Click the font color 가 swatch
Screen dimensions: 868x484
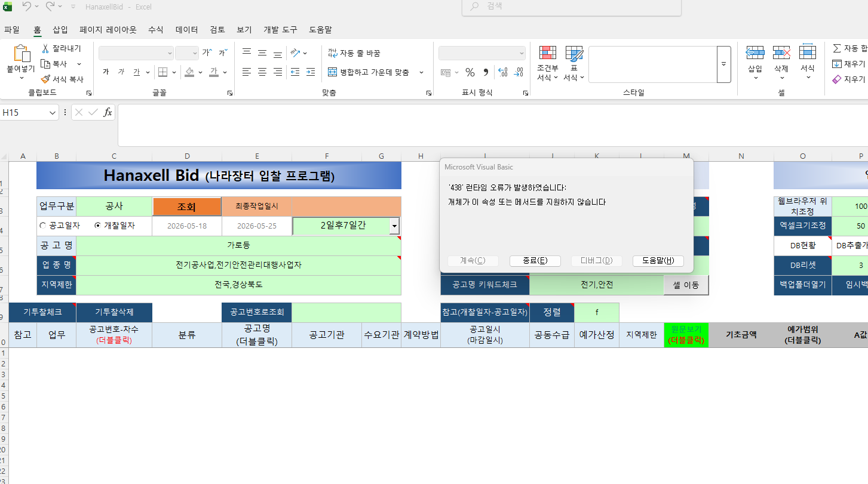(214, 72)
